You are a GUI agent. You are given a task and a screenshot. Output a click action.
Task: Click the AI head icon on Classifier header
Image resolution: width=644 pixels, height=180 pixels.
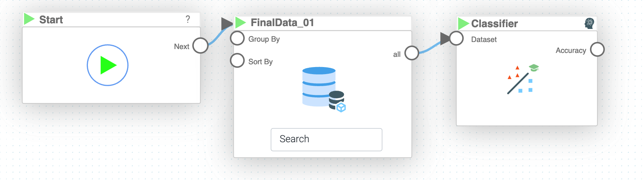[x=589, y=24]
